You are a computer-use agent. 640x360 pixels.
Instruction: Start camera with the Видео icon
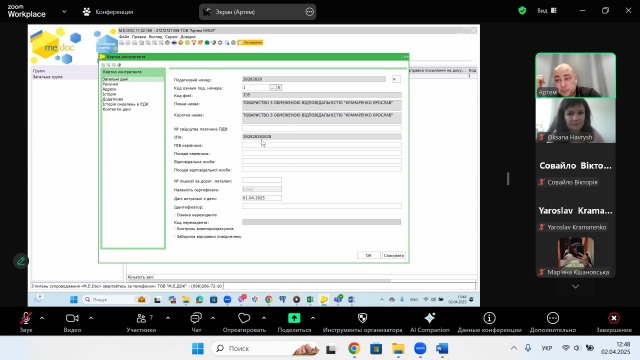pyautogui.click(x=72, y=318)
